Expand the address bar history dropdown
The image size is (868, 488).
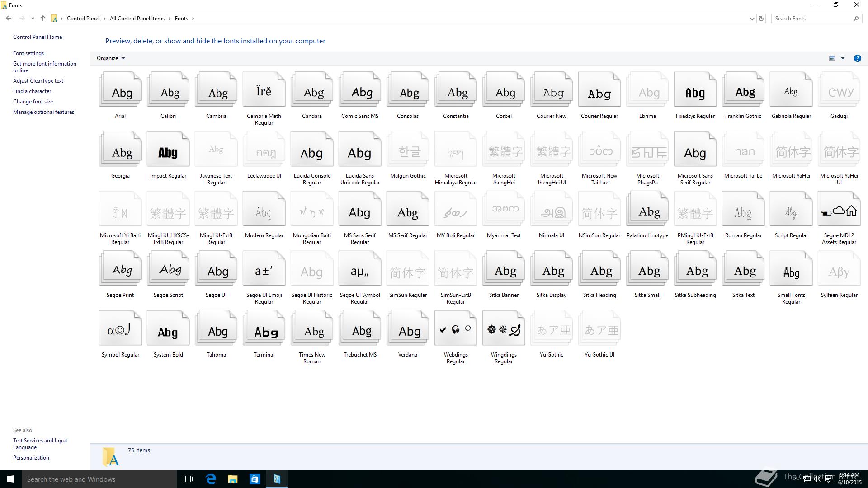pos(752,19)
